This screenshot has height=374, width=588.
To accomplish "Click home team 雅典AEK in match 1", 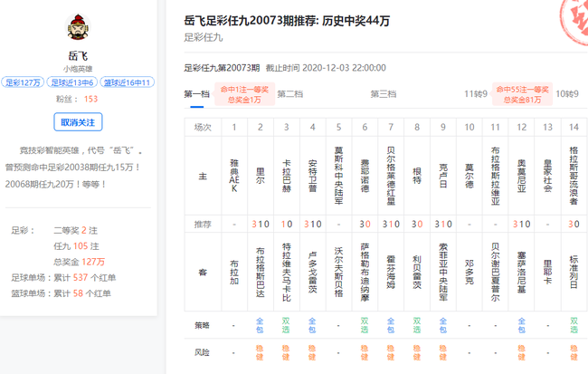I will tap(234, 176).
